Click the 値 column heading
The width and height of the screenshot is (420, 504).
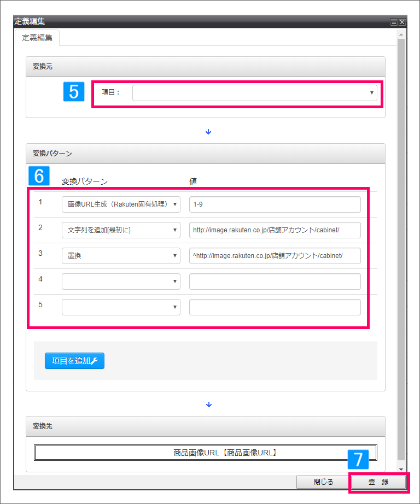[193, 181]
